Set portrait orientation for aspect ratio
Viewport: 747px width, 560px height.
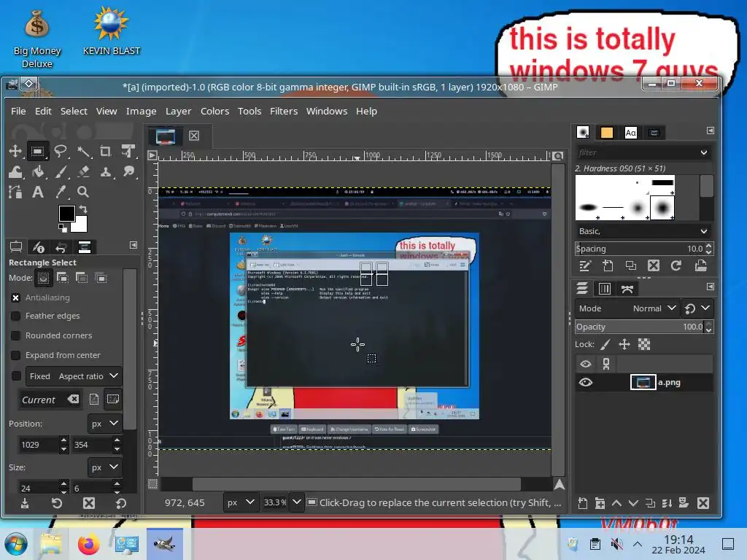94,399
